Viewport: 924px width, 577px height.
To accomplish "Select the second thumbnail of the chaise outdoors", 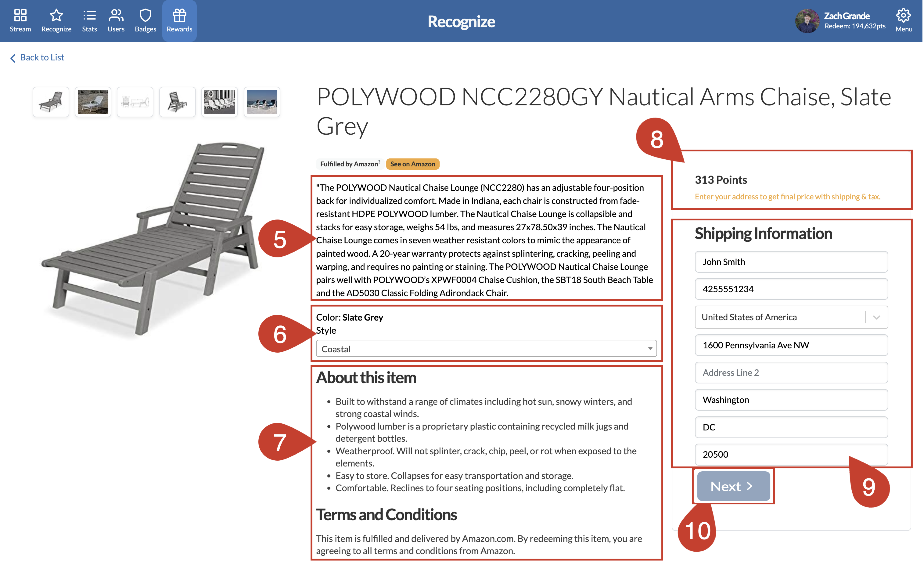I will coord(93,102).
